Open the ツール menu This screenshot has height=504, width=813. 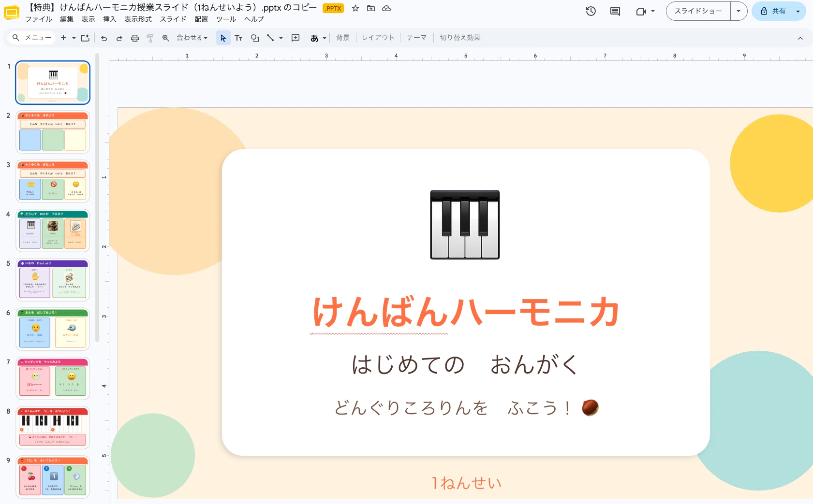(x=226, y=19)
